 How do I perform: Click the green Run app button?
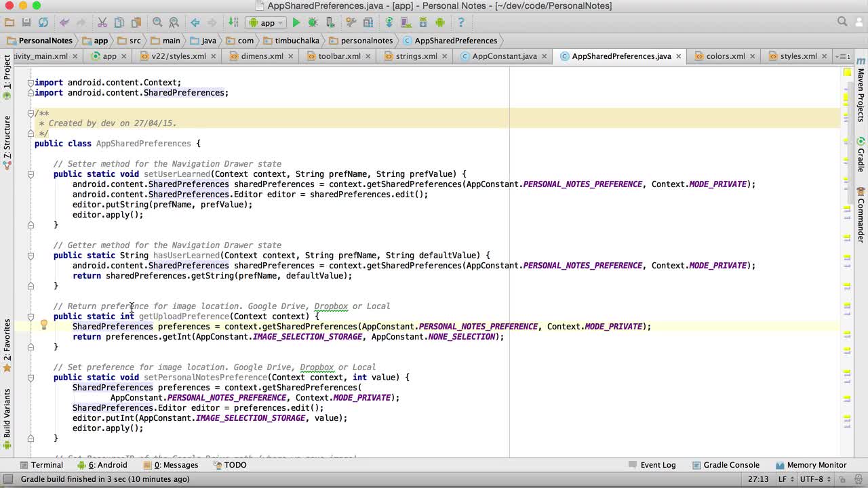(296, 23)
